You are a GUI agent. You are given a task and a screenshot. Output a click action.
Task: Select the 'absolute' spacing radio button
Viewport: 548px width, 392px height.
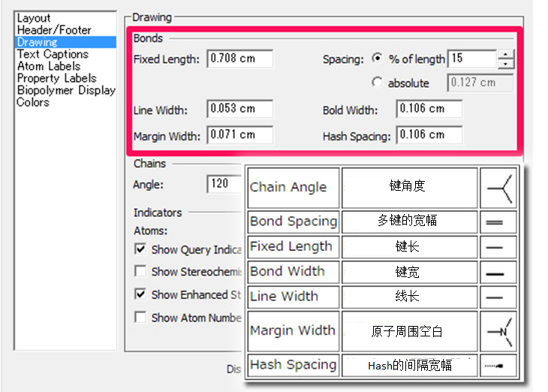377,83
